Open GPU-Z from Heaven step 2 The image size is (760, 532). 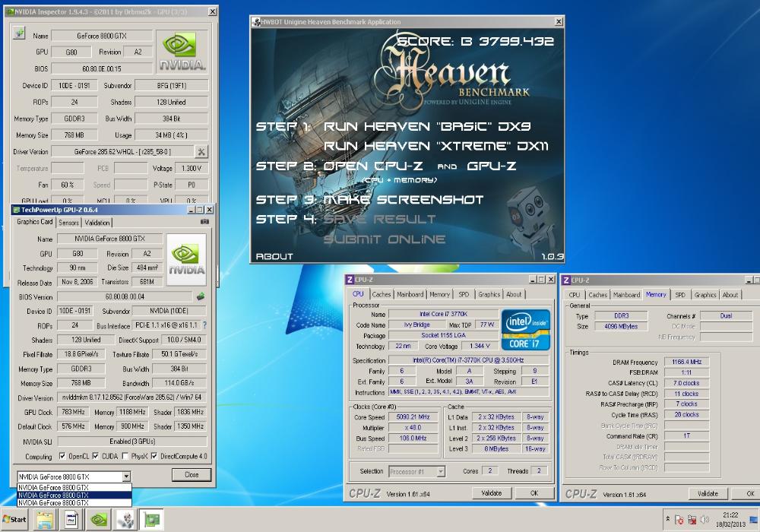pos(492,166)
